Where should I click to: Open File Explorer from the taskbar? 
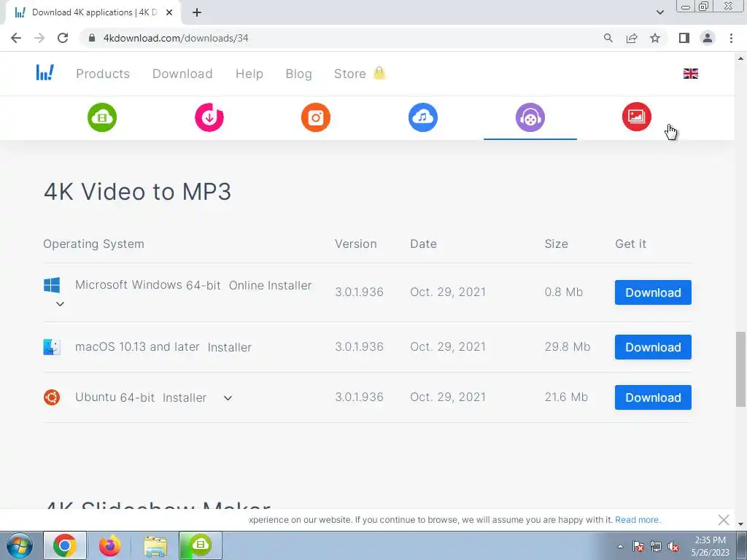click(155, 545)
